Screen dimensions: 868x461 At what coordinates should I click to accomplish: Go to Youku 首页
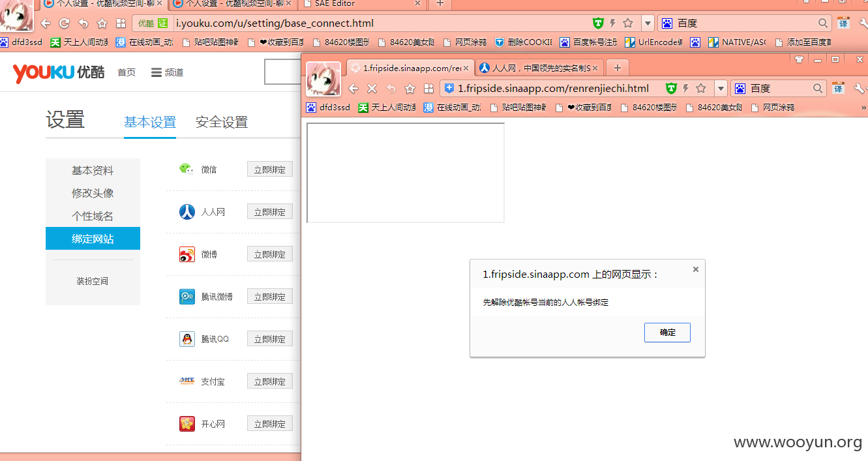coord(127,72)
